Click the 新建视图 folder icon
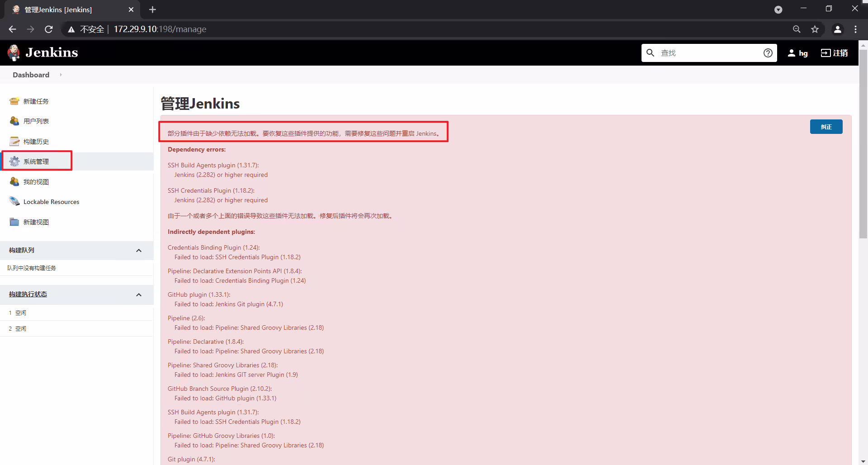 [14, 222]
